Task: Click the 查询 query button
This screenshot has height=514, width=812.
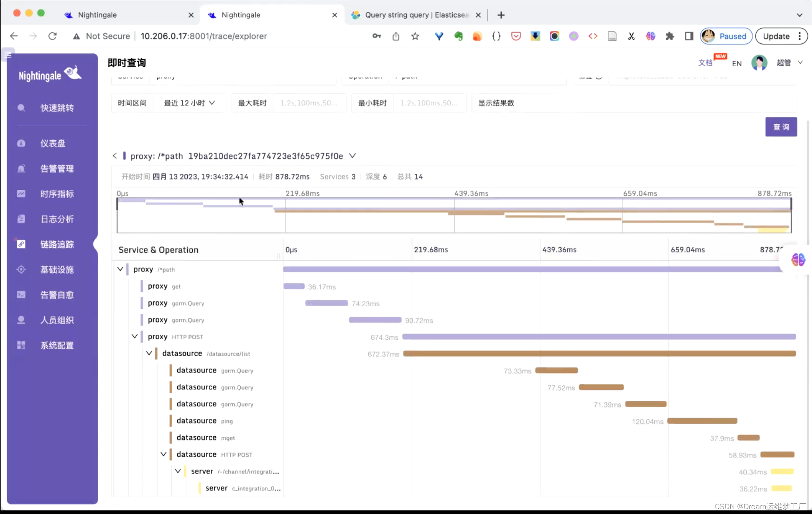Action: coord(781,127)
